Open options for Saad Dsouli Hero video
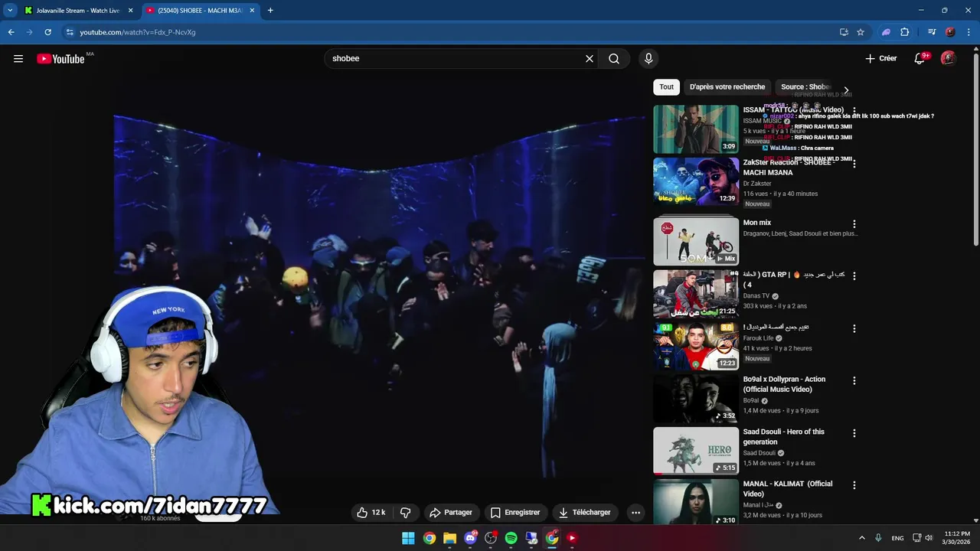This screenshot has width=980, height=551. pos(854,433)
